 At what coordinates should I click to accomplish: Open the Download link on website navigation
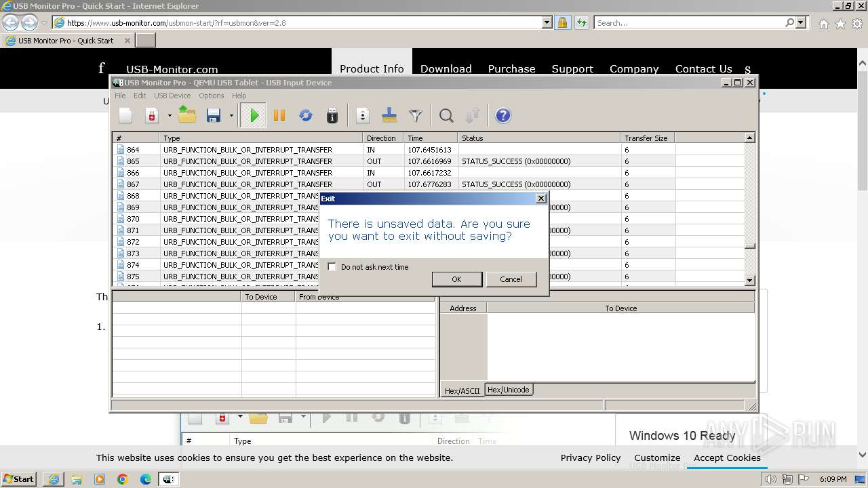point(446,68)
